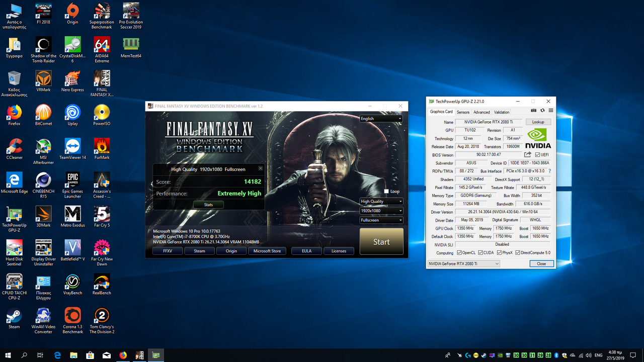Click the NVIDIA logo in GPU-Z
The width and height of the screenshot is (644, 362).
pos(538,139)
